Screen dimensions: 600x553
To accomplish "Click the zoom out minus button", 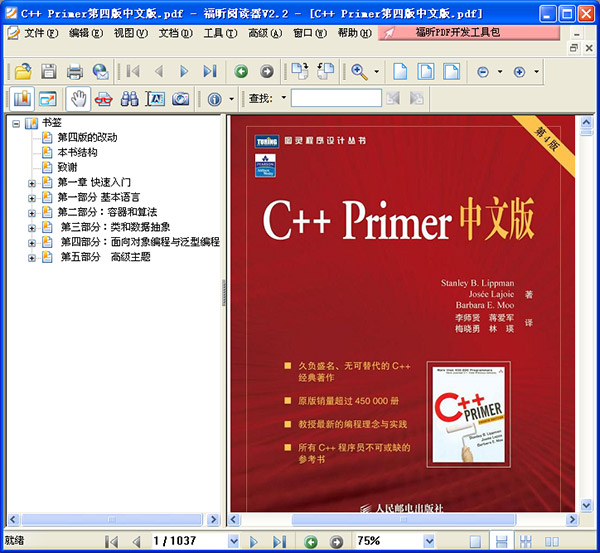I will 483,72.
